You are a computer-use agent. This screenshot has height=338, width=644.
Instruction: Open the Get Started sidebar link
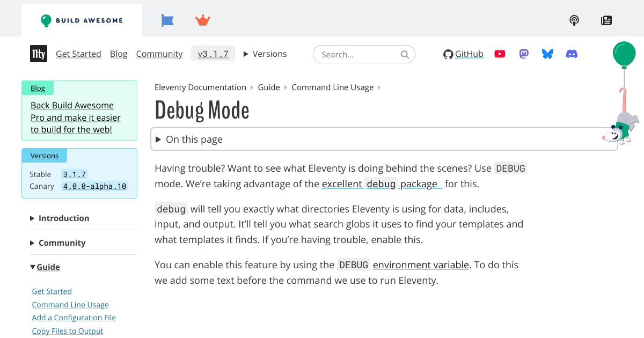point(52,291)
